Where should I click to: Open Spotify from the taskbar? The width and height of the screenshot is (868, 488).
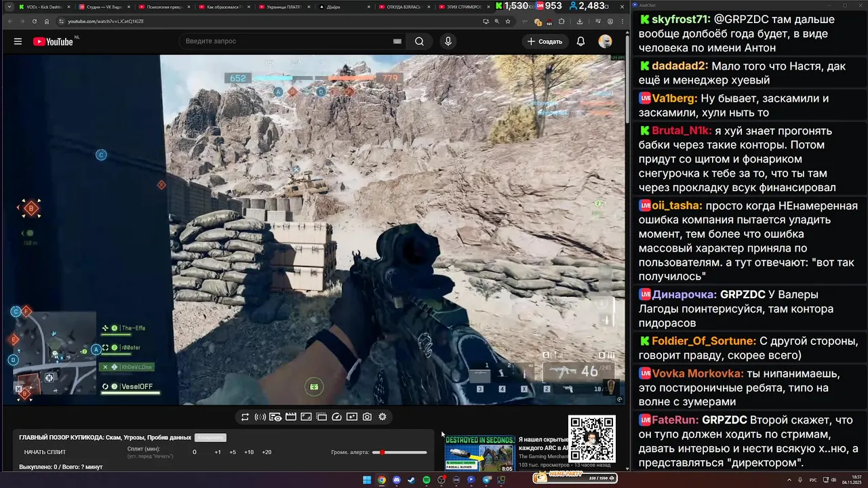click(x=427, y=480)
